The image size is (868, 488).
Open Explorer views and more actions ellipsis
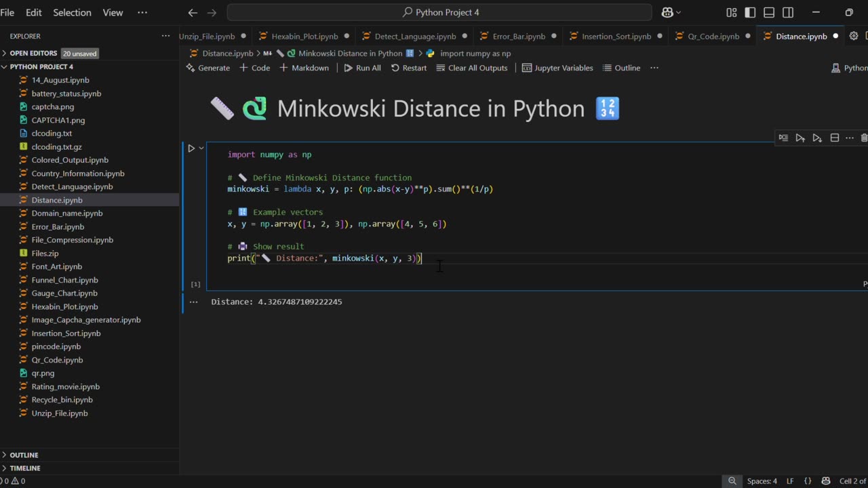[165, 36]
